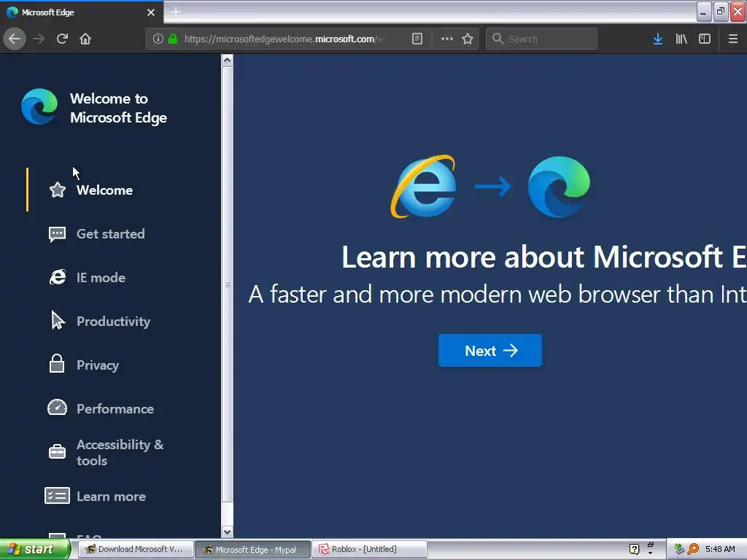Open the Home page icon
Viewport: 747px width, 560px height.
[85, 39]
